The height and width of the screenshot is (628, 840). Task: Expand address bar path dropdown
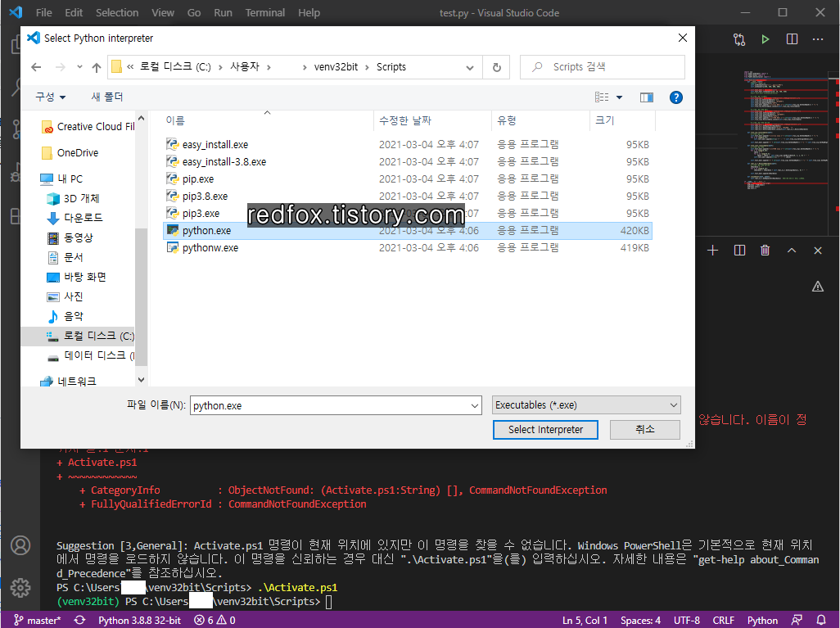[470, 67]
